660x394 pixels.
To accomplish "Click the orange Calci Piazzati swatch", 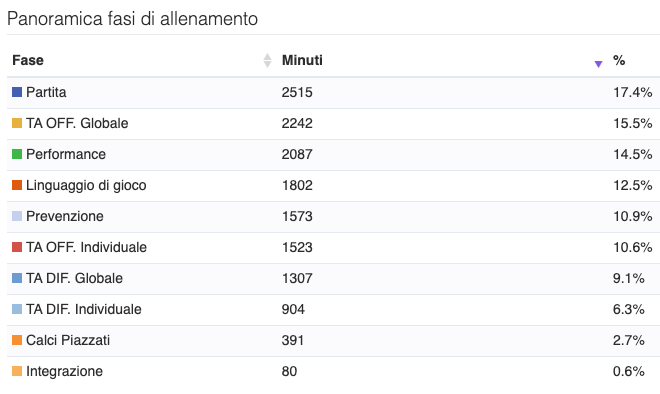I will coord(17,340).
